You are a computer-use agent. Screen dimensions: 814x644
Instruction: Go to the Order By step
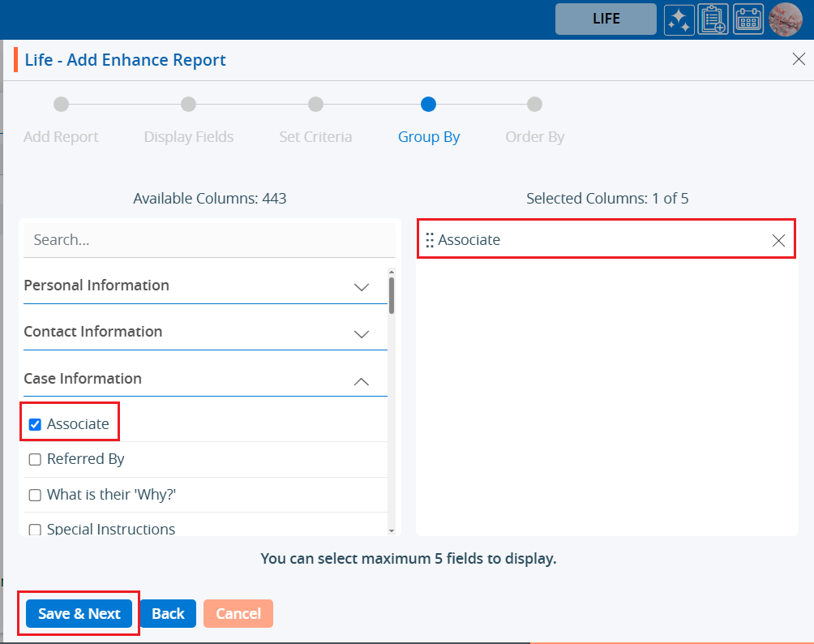534,105
